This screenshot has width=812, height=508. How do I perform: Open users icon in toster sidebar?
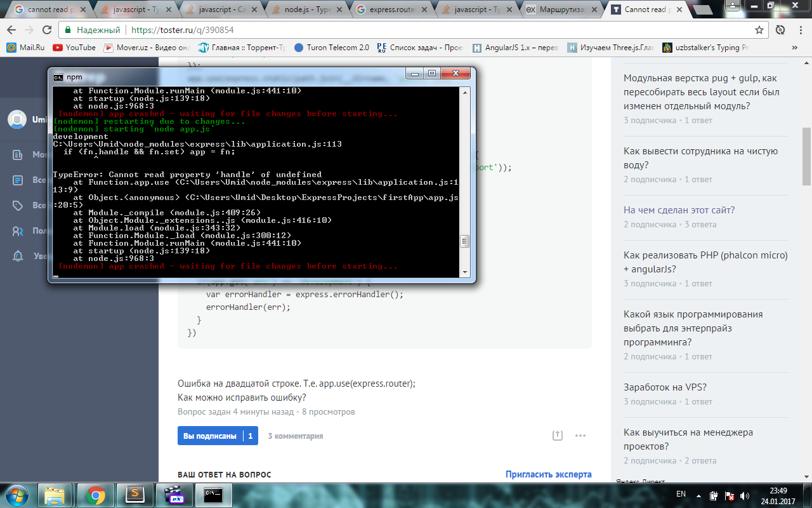tap(19, 231)
